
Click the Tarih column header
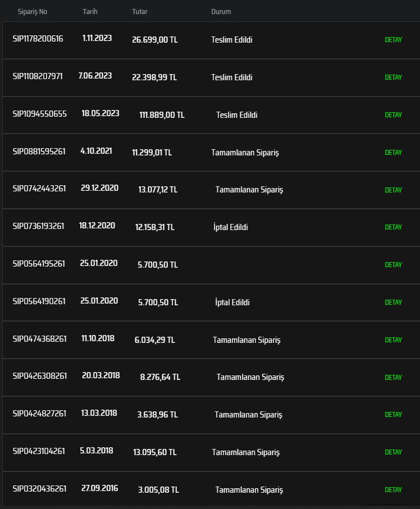90,12
